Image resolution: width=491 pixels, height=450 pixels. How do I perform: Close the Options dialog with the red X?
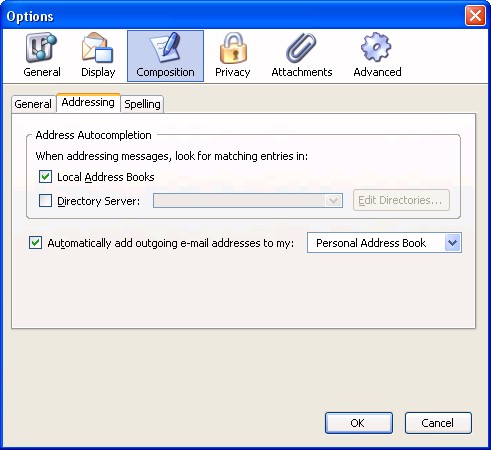[x=475, y=15]
